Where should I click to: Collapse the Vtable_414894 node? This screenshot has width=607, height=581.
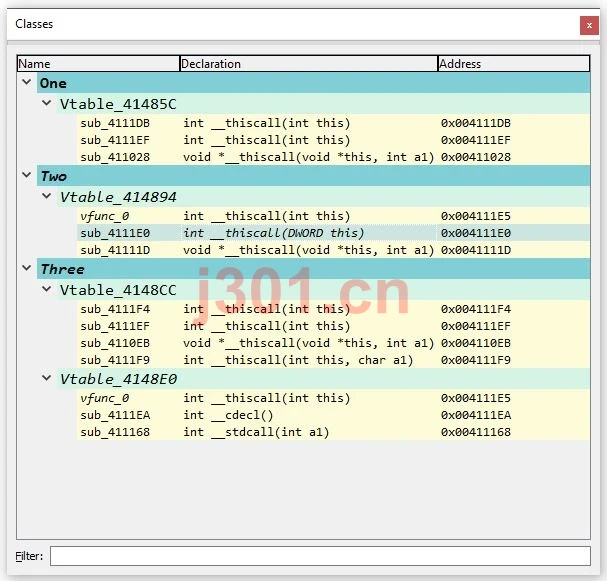(46, 196)
